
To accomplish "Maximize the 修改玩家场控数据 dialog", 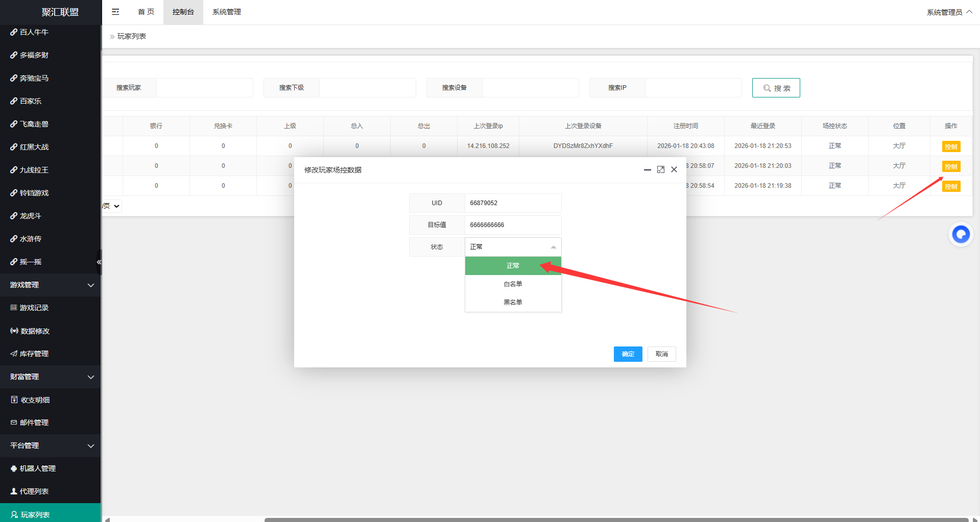I will click(x=660, y=169).
